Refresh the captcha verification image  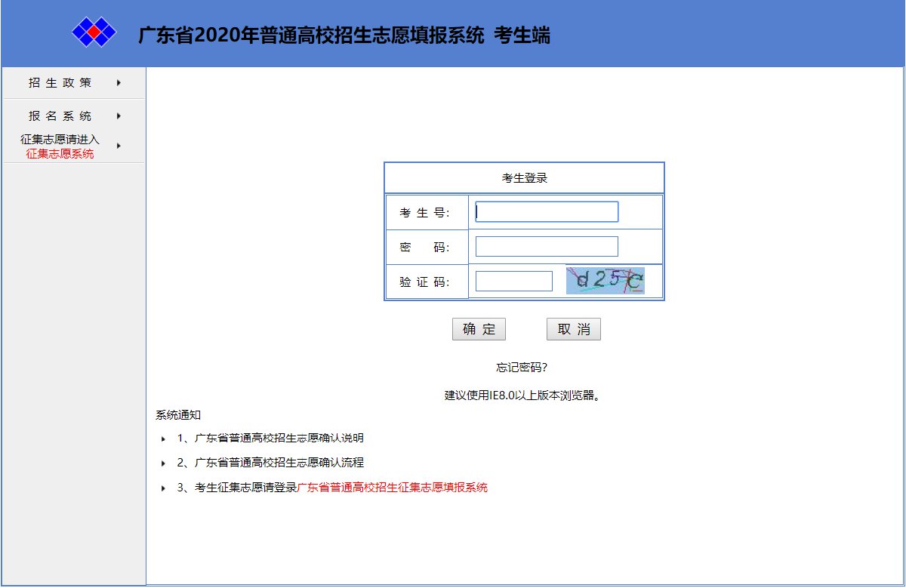point(605,281)
